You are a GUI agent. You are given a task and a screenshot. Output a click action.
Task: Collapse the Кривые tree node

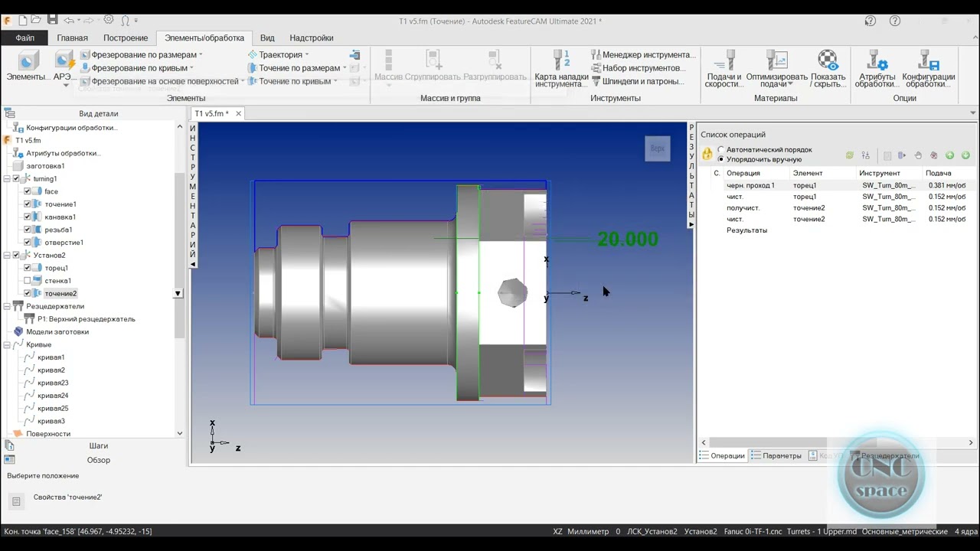coord(7,344)
